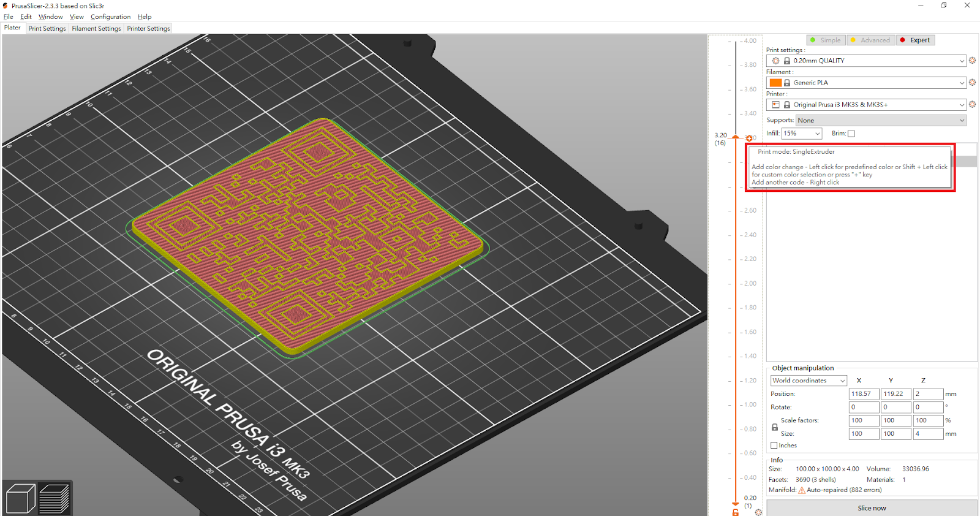Select the QR code model on the bed
This screenshot has width=980, height=516.
(306, 236)
